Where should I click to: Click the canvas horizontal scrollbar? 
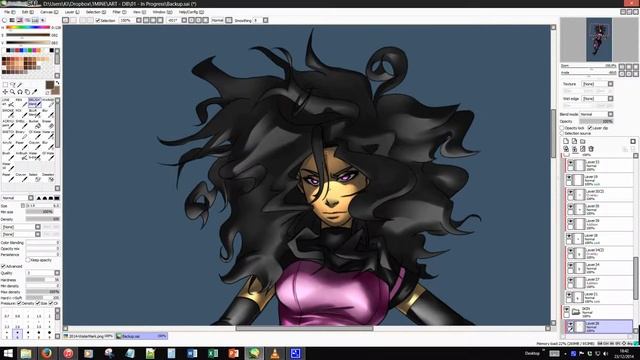(x=304, y=328)
